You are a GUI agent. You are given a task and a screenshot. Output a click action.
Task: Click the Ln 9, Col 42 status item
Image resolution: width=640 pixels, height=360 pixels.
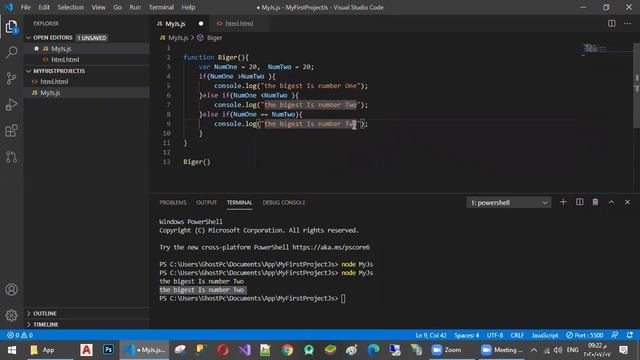(x=431, y=335)
